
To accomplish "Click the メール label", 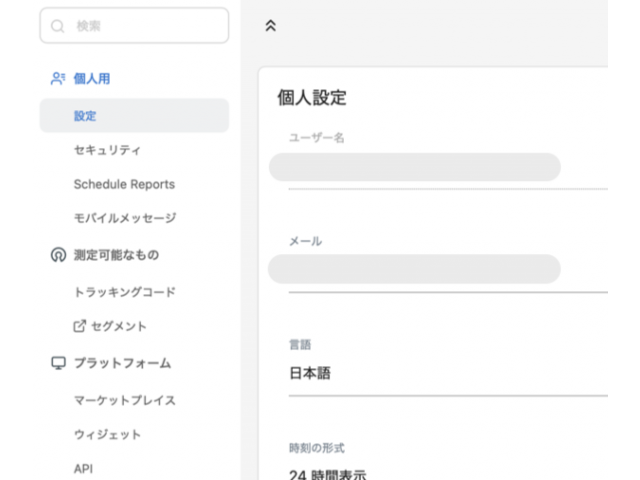I will point(305,241).
